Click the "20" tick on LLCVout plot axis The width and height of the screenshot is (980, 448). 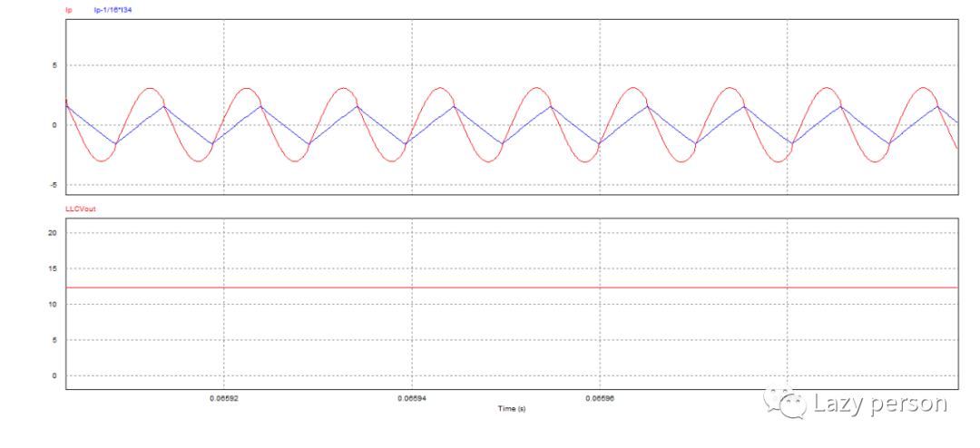54,233
